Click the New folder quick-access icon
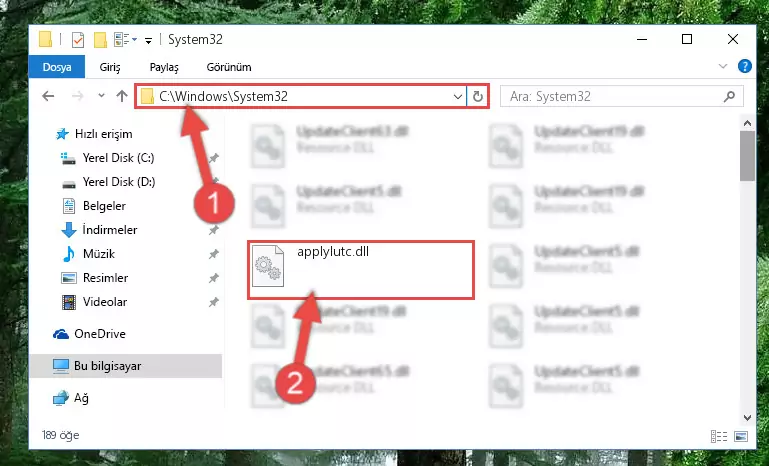This screenshot has width=769, height=466. point(100,40)
